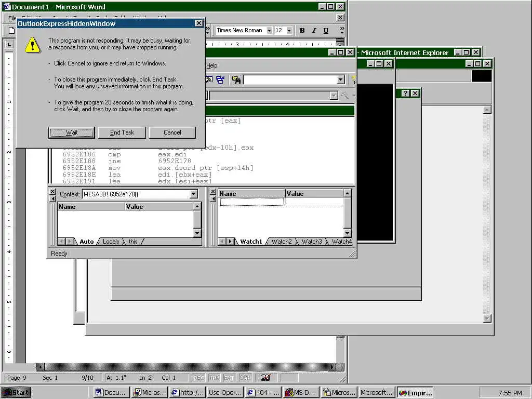Screen dimensions: 532x399
Task: Open the disabled wizard bar combo dropdown
Action: 334,96
